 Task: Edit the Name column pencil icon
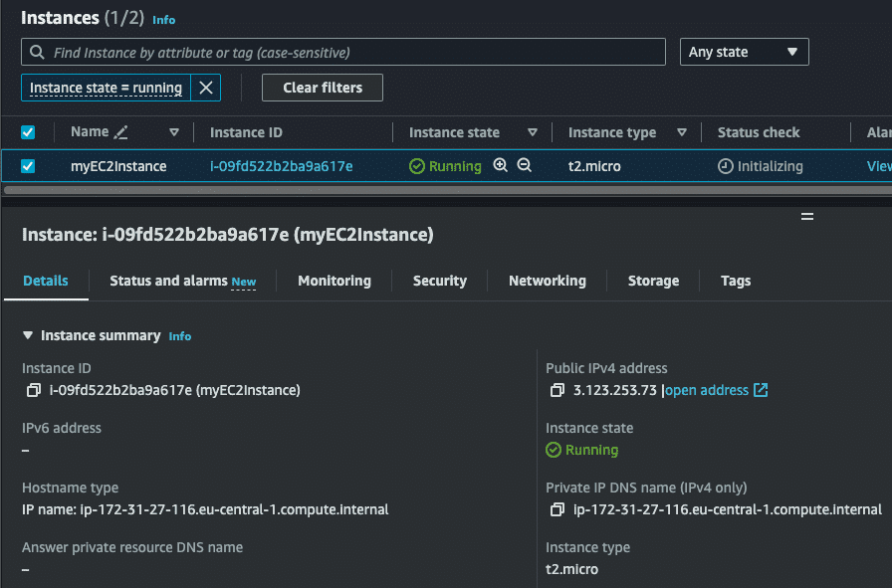(120, 132)
